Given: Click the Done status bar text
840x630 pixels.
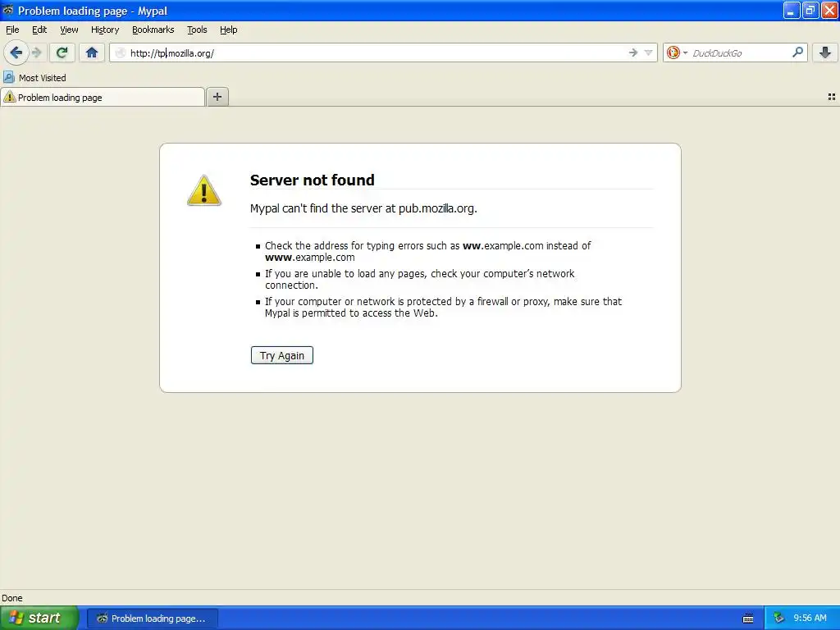Looking at the screenshot, I should pos(12,598).
